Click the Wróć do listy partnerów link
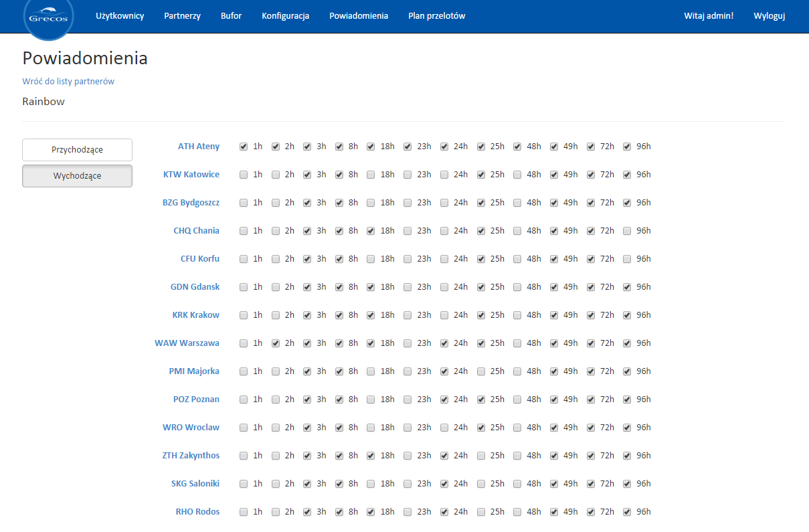The image size is (809, 532). coord(68,82)
